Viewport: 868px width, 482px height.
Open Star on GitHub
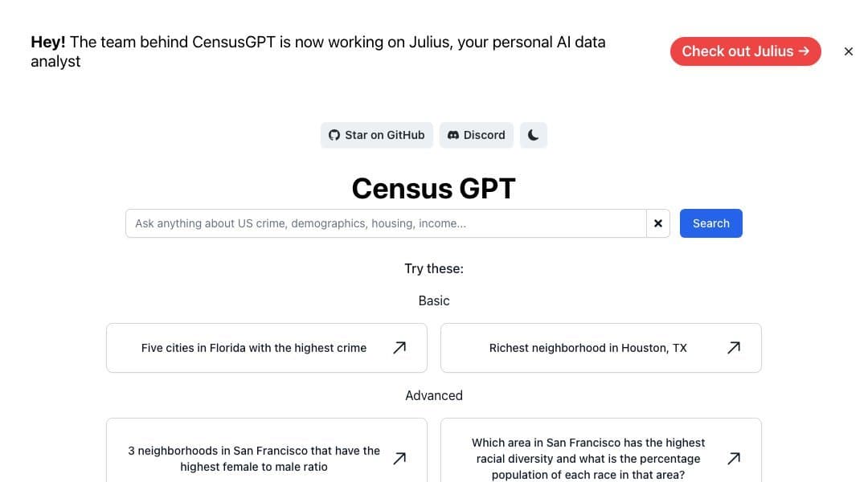coord(376,135)
